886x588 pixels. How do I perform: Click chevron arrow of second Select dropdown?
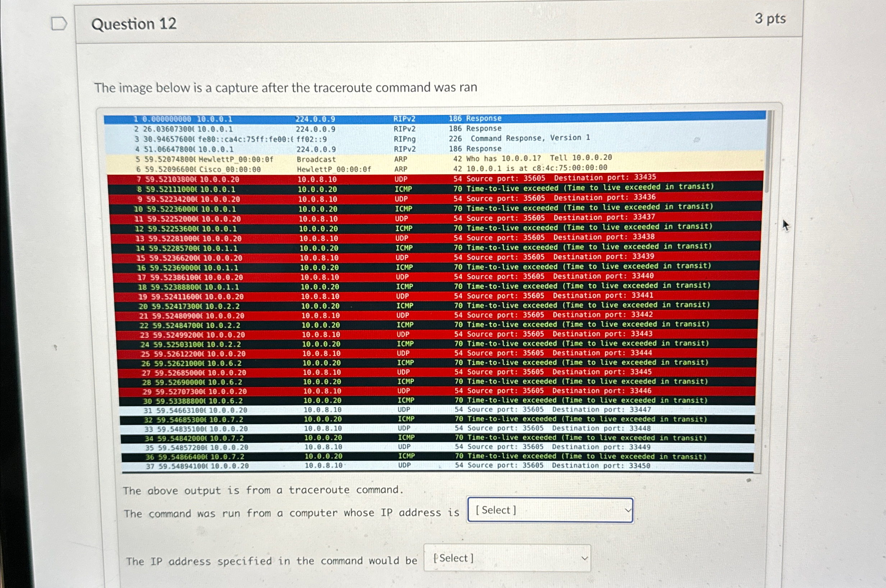click(x=584, y=559)
